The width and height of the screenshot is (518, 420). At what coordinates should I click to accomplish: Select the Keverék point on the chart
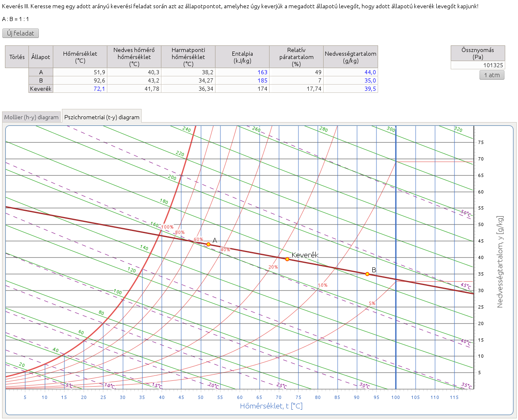287,259
